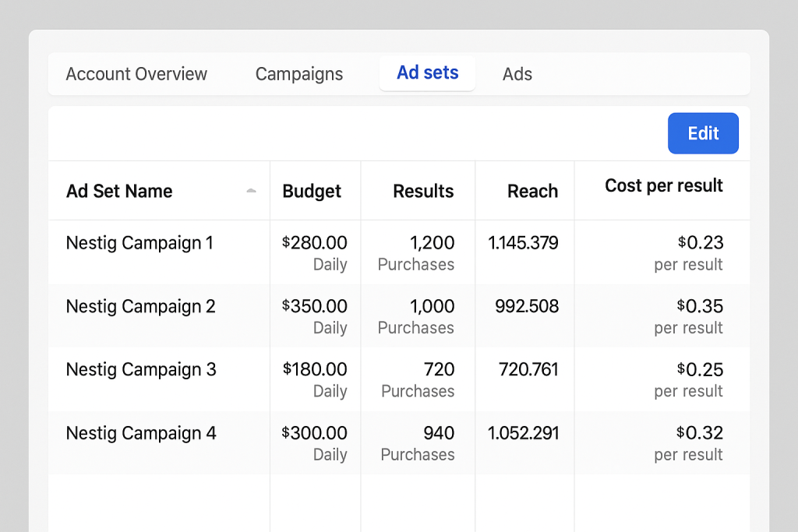Screen dimensions: 798x532
Task: Sort by Cost per result header
Action: (664, 185)
